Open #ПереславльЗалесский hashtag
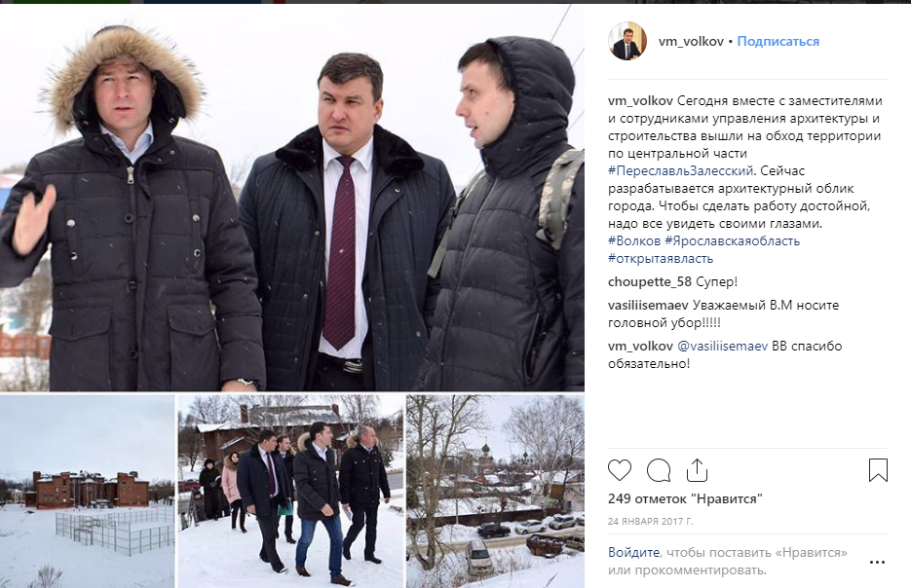Viewport: 911px width, 588px height. [x=680, y=170]
